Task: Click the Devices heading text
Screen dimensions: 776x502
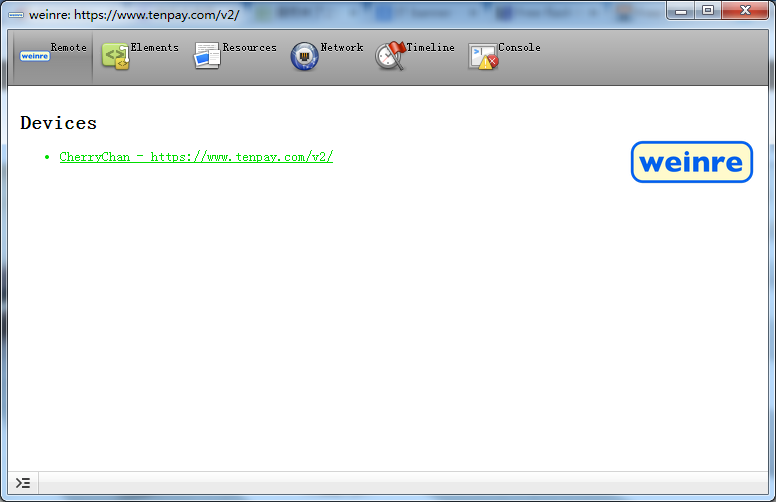Action: click(x=58, y=123)
